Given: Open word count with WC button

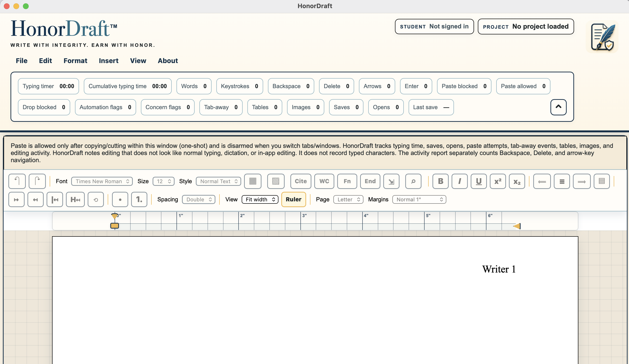Looking at the screenshot, I should point(324,181).
